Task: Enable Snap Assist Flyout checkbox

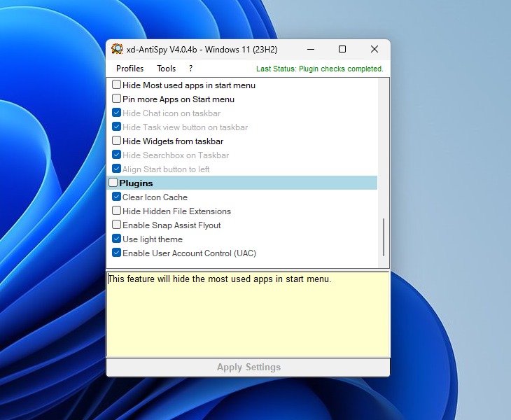Action: tap(117, 225)
